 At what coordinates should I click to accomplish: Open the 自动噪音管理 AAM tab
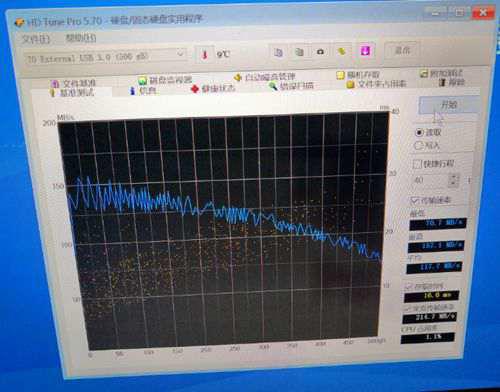point(265,77)
